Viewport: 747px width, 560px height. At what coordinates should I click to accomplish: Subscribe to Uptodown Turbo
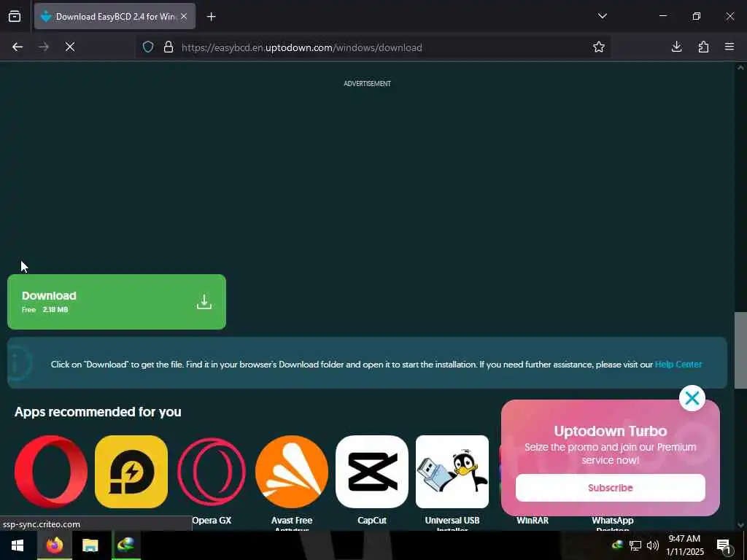point(611,488)
